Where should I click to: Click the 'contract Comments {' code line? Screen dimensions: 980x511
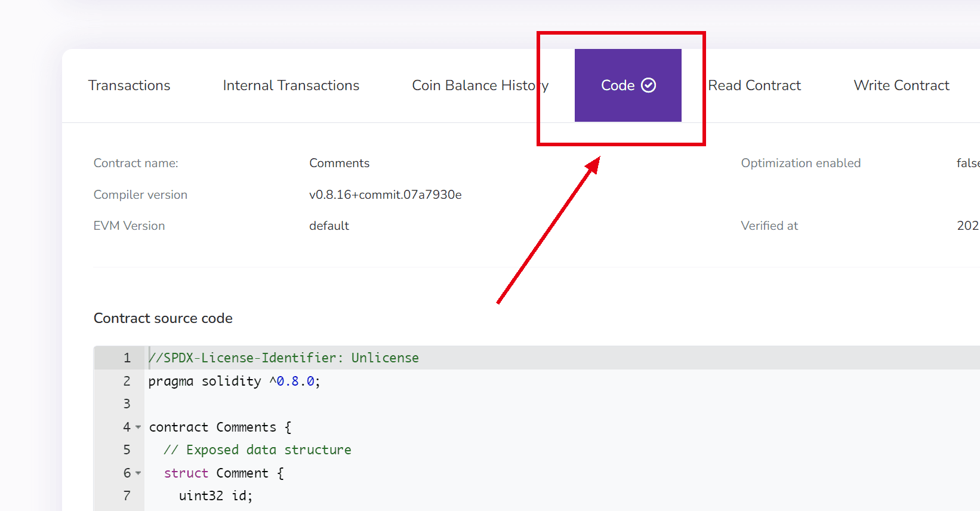click(220, 427)
